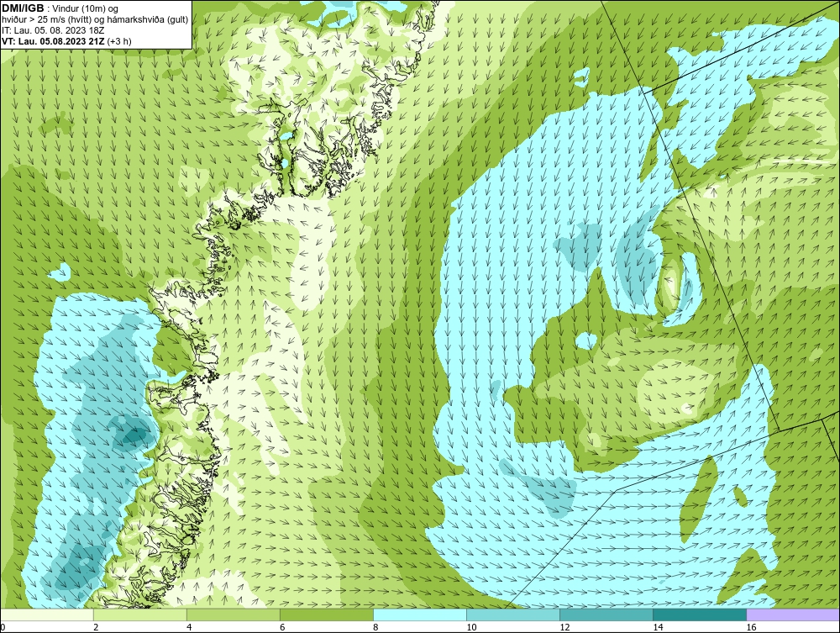Click the 10–12 m/s turquoise legend swatch
The height and width of the screenshot is (633, 840).
[x=512, y=615]
